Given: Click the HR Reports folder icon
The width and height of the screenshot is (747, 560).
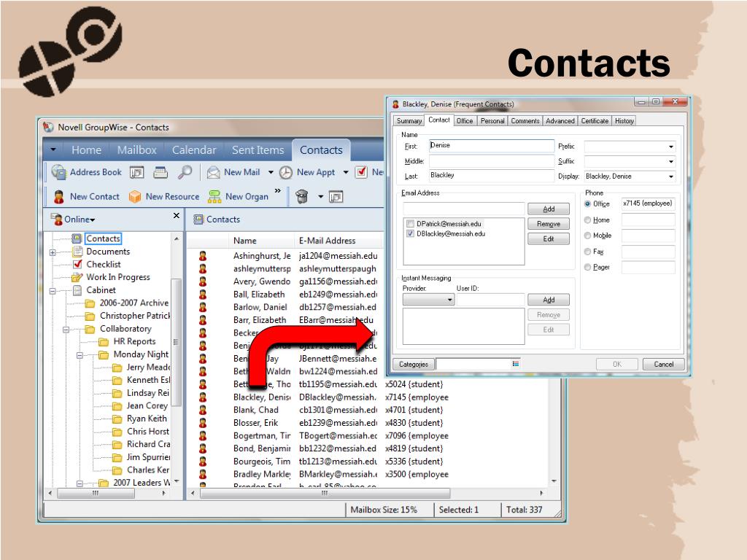Looking at the screenshot, I should pos(104,341).
